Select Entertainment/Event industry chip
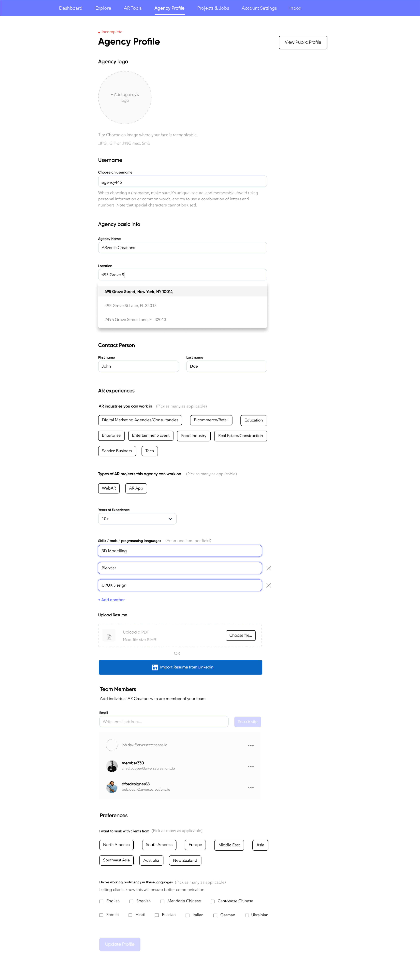The width and height of the screenshot is (420, 980). pos(151,436)
